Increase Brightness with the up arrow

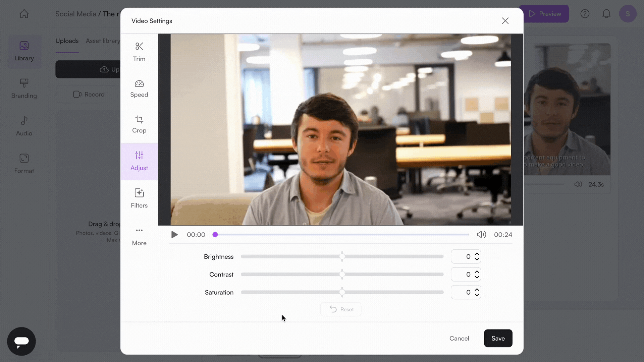click(x=477, y=254)
